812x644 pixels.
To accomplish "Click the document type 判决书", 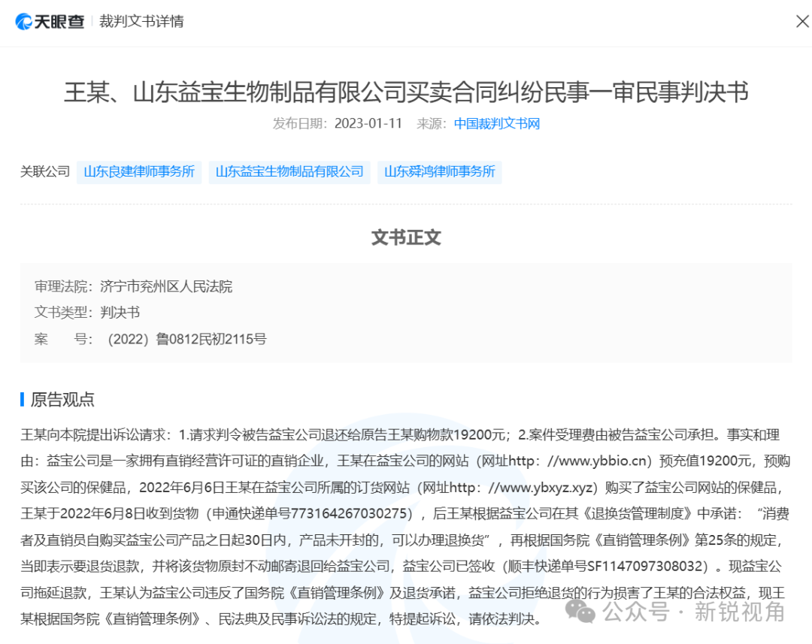I will tap(120, 313).
